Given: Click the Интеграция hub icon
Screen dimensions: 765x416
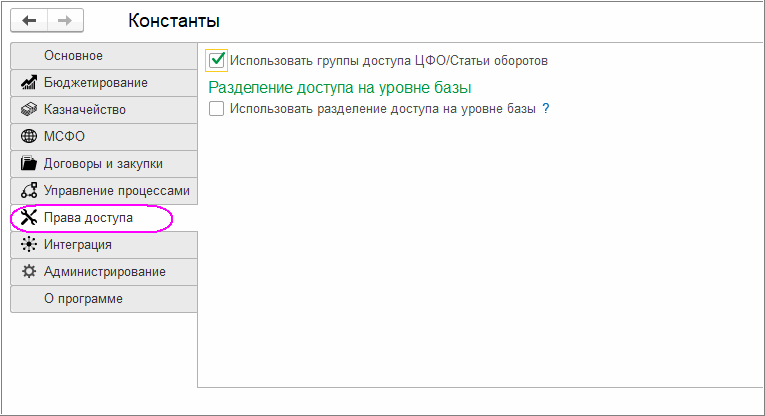Looking at the screenshot, I should coord(28,245).
